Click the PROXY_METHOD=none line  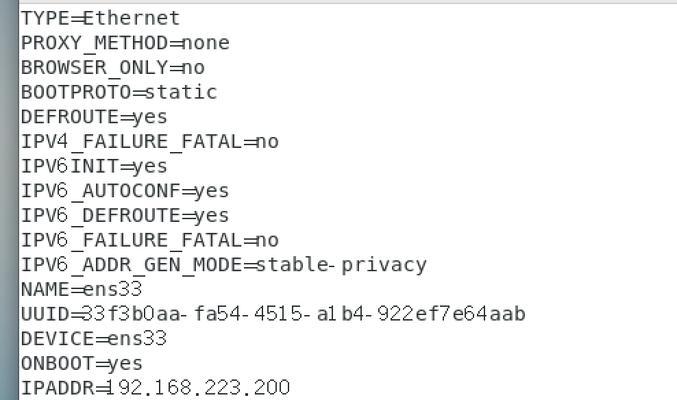pos(125,43)
